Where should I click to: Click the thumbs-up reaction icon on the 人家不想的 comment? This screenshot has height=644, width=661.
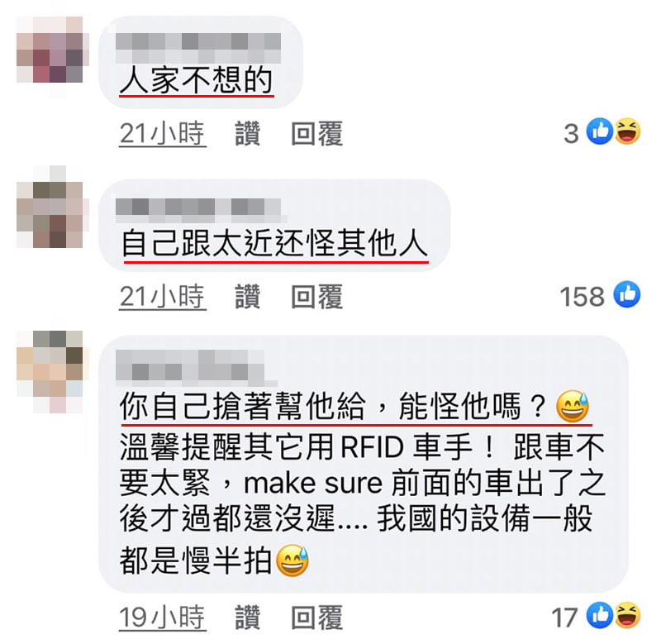pyautogui.click(x=600, y=131)
